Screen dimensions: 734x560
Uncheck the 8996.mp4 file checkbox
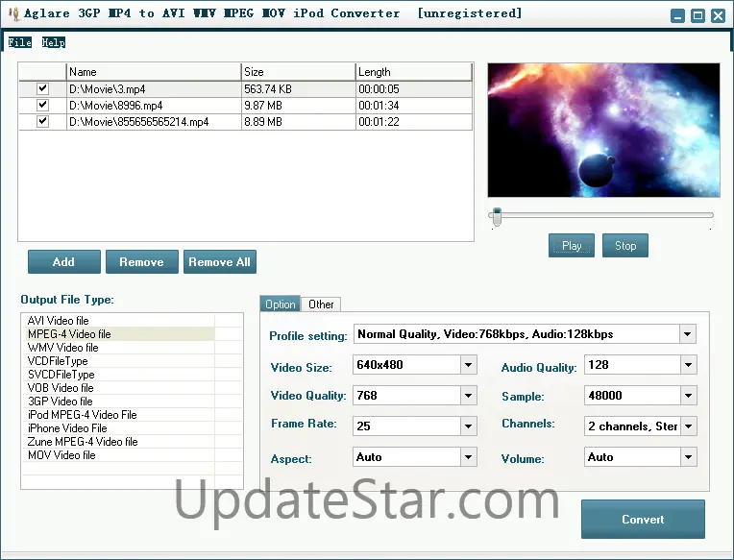pos(42,105)
